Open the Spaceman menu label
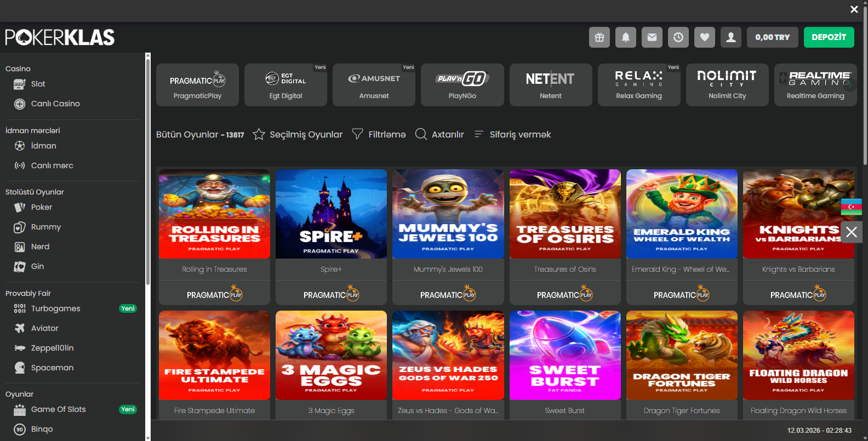This screenshot has height=441, width=868. pos(52,368)
